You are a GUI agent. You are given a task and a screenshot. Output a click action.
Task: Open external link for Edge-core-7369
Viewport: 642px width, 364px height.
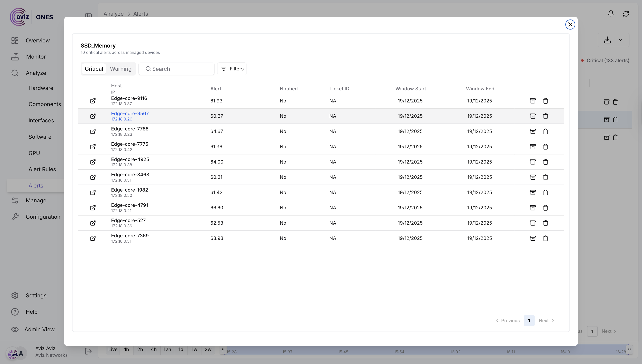pyautogui.click(x=93, y=238)
